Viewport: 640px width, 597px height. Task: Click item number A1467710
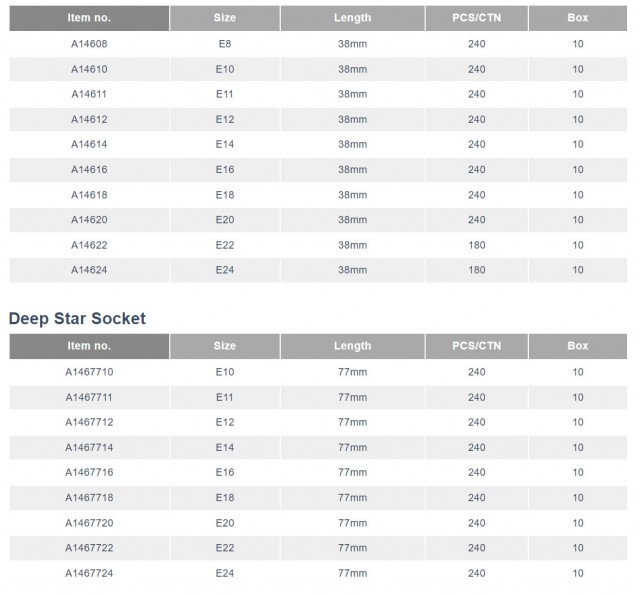coord(89,372)
